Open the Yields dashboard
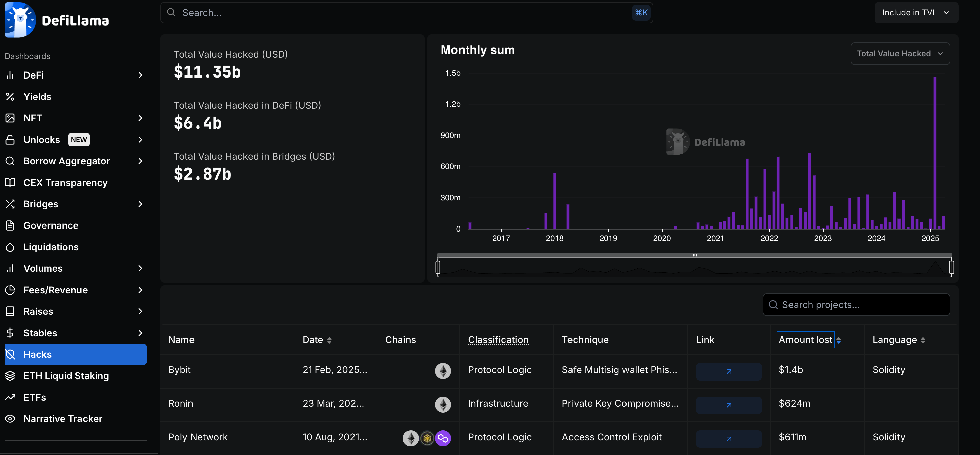Screen dimensions: 980x455 point(76,97)
